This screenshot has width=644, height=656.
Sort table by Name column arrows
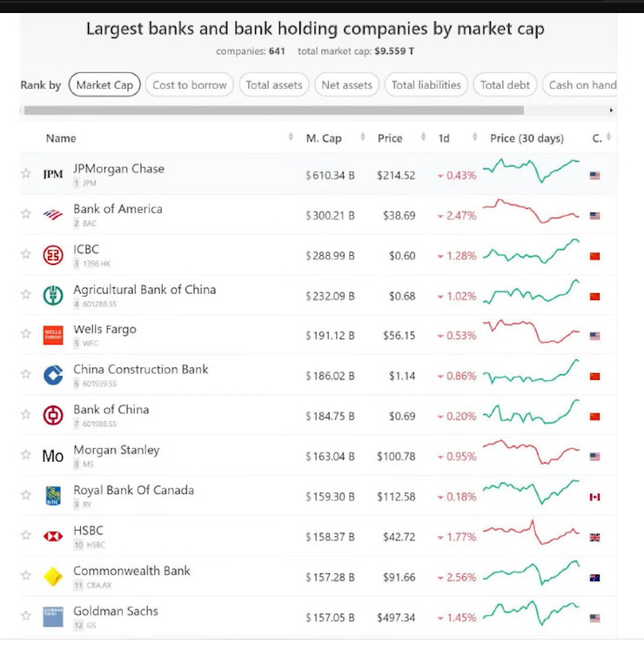tap(291, 137)
